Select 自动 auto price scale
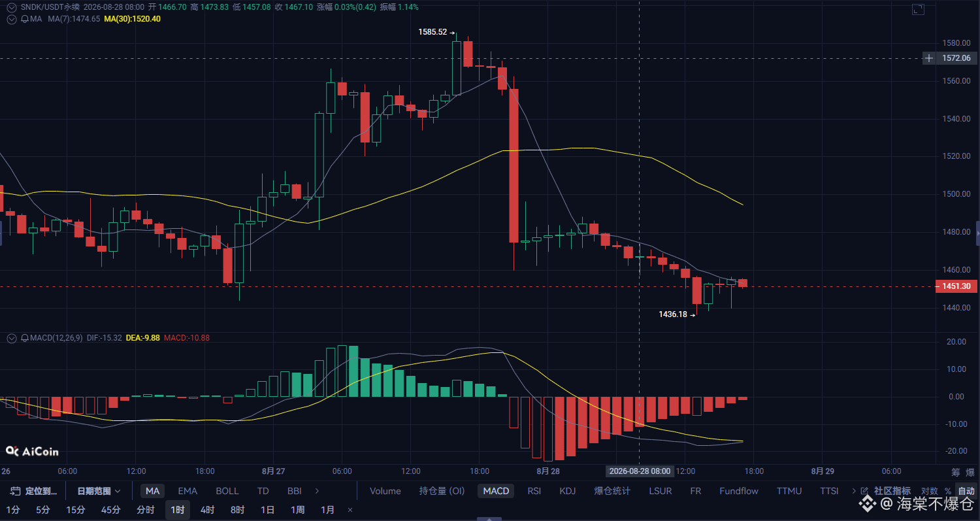 (x=966, y=491)
